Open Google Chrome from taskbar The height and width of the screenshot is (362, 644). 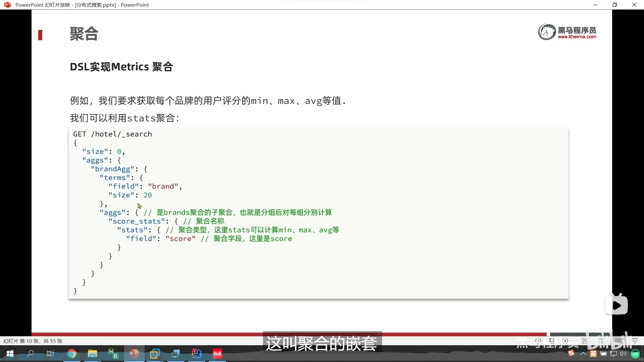click(x=71, y=354)
